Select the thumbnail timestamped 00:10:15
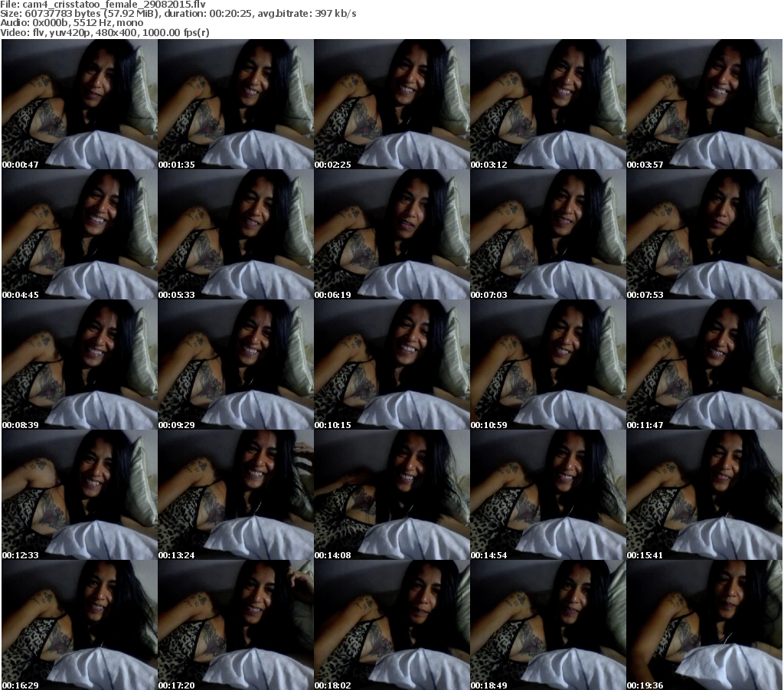 [392, 365]
